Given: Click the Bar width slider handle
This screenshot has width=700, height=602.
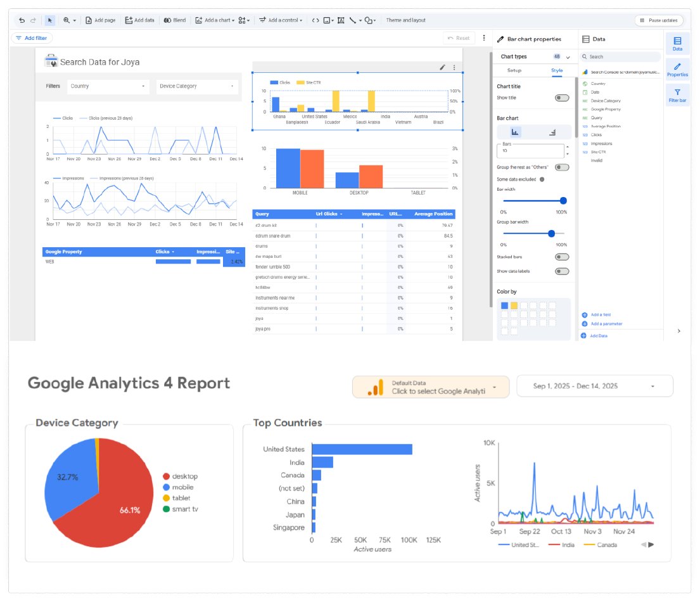Looking at the screenshot, I should (563, 201).
